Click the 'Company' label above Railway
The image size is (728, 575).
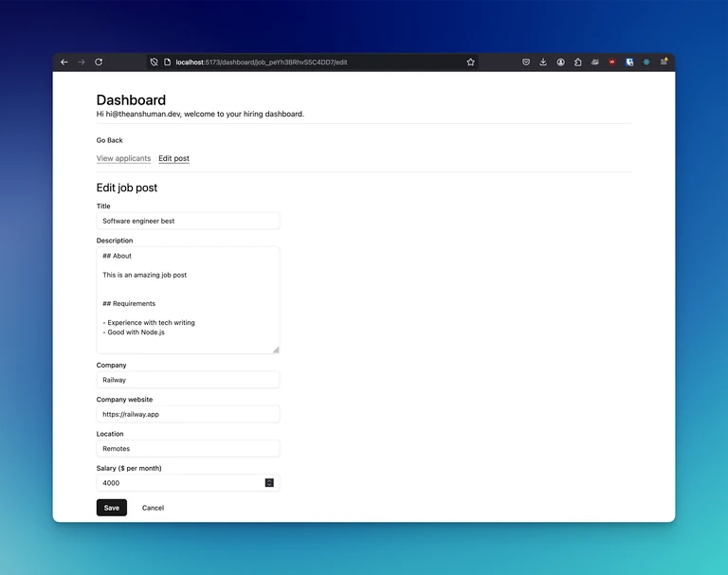[111, 366]
